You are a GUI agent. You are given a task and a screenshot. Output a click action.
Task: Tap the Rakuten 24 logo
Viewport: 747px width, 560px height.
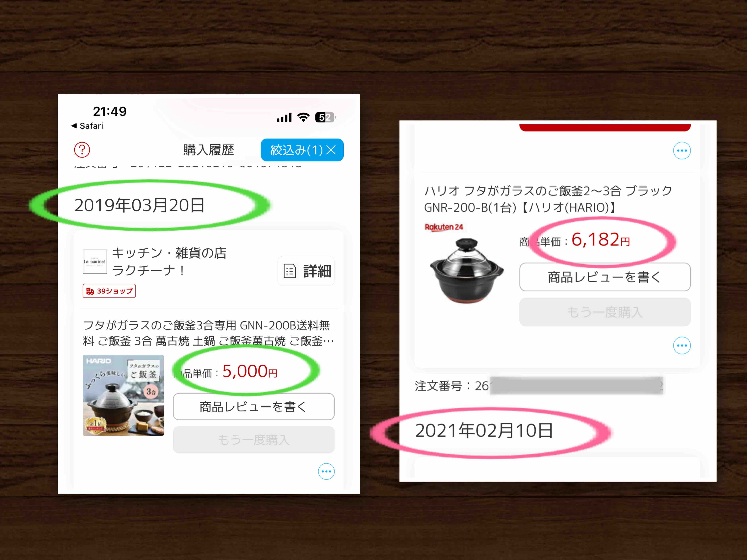coord(444,227)
